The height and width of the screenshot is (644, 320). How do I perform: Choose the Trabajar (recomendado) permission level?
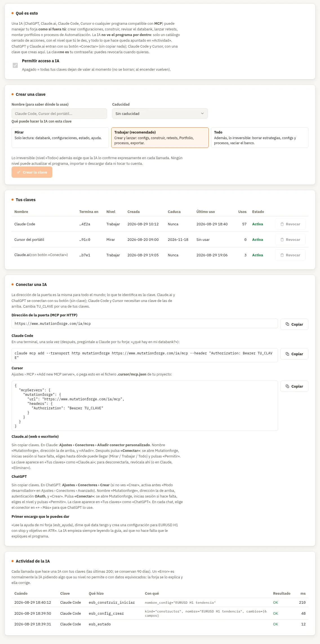(x=160, y=137)
